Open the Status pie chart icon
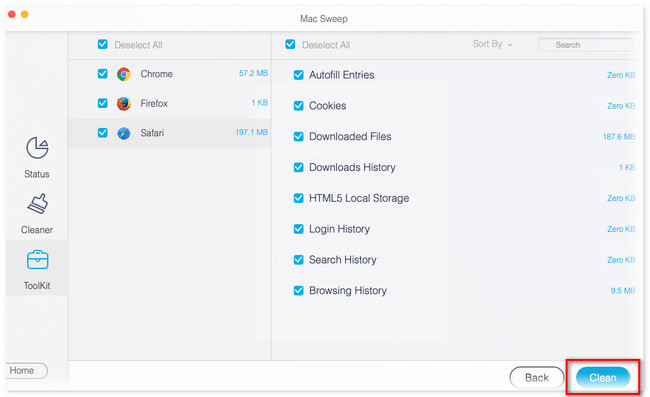This screenshot has width=650, height=397. coord(37,148)
